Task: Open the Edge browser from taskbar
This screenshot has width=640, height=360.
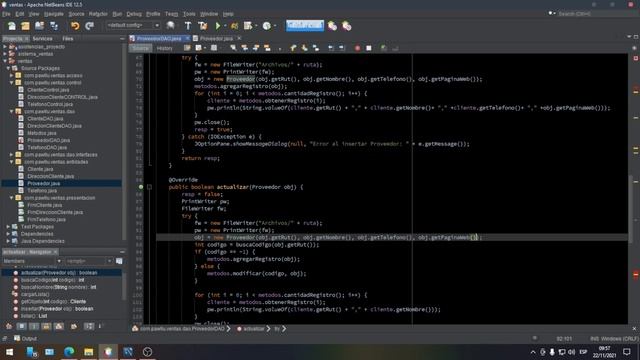Action: click(69, 351)
